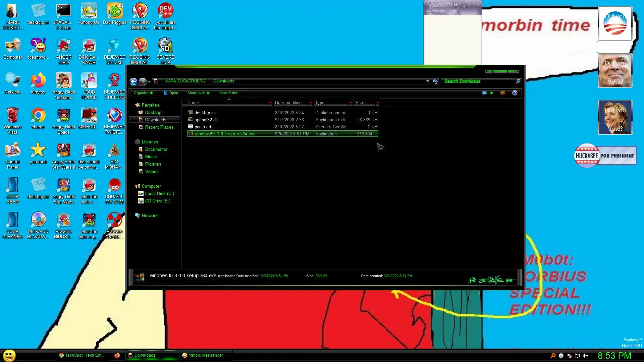Open Firefox from the taskbar
This screenshot has height=362, width=644.
click(117, 355)
